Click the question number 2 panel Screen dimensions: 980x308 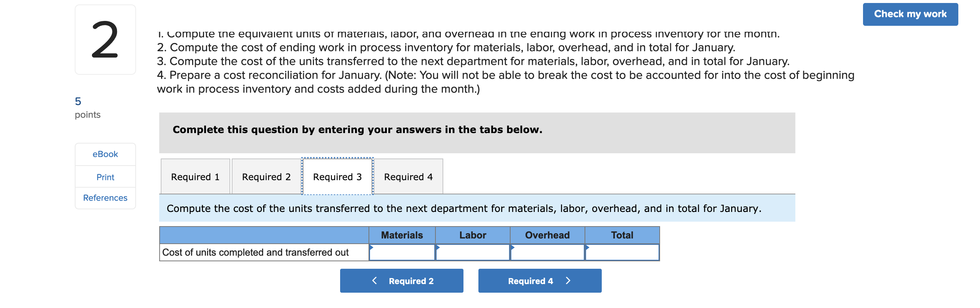click(x=105, y=38)
